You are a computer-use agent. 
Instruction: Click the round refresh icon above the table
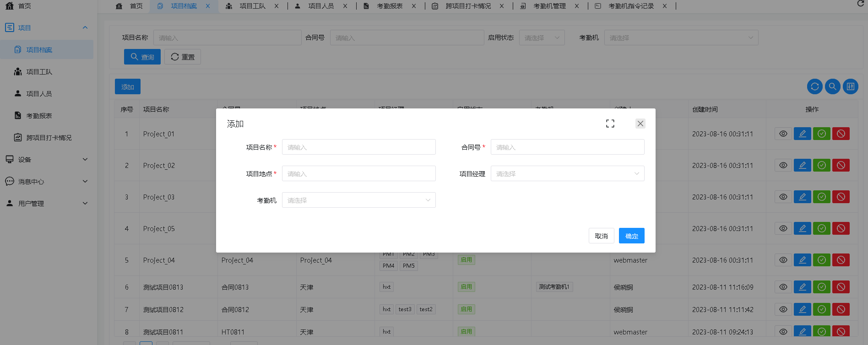815,86
